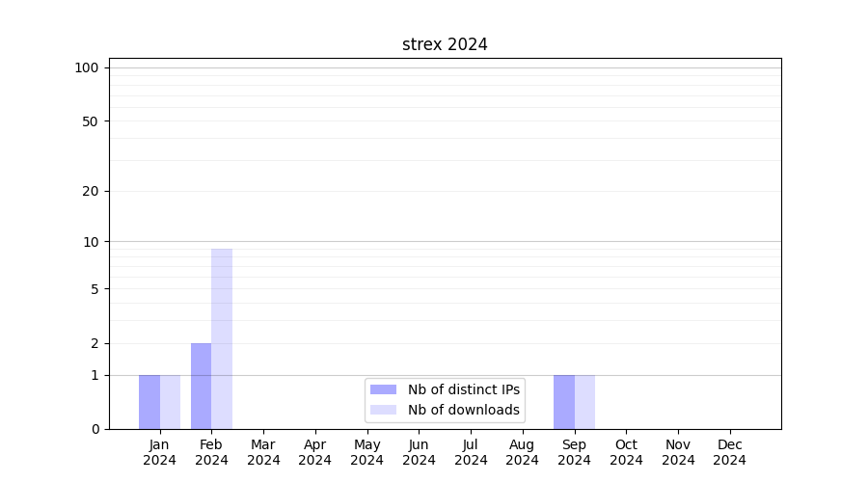Click the 'Nb of downloads' legend swatch
Image resolution: width=868 pixels, height=482 pixels.
[x=383, y=410]
